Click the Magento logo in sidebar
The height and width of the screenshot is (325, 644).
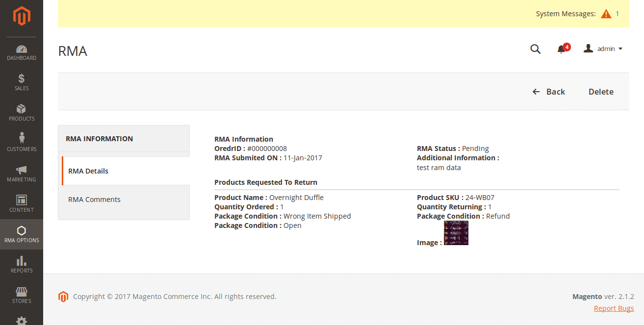coord(22,16)
